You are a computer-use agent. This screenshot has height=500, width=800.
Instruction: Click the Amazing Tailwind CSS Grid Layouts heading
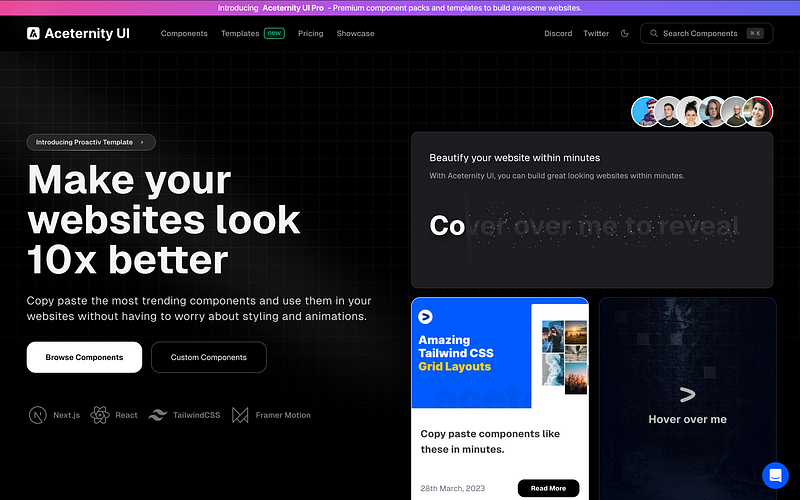pos(456,353)
